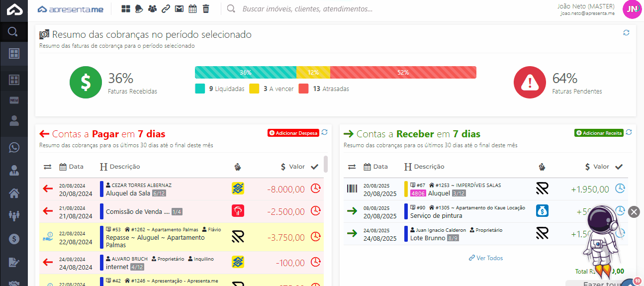Image resolution: width=644 pixels, height=286 pixels.
Task: Click the chain link icon in toolbar
Action: pos(166,8)
